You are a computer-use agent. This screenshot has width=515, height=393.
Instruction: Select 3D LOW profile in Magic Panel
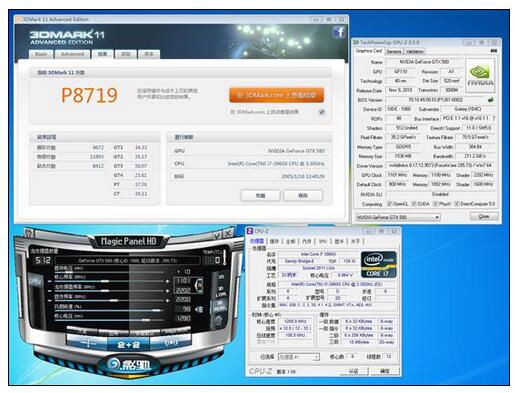pyautogui.click(x=221, y=292)
